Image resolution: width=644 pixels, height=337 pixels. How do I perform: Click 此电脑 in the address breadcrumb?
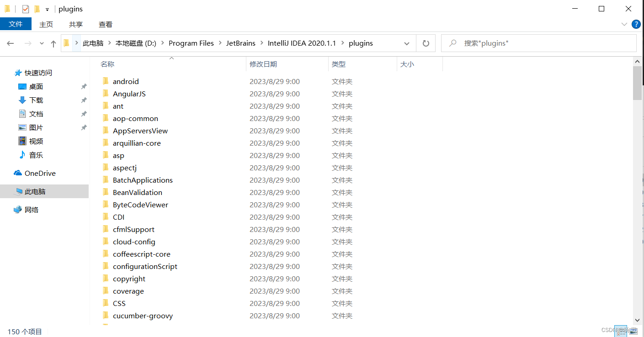[93, 43]
